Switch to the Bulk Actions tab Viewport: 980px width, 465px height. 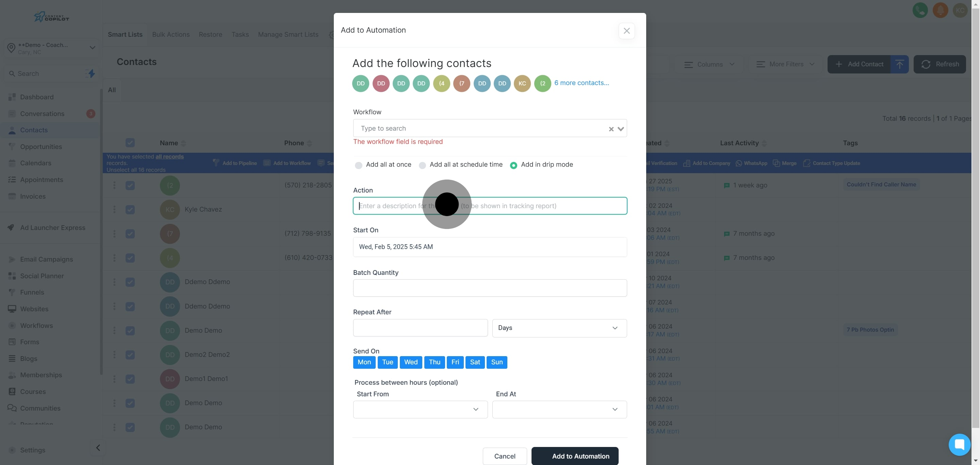pyautogui.click(x=171, y=35)
